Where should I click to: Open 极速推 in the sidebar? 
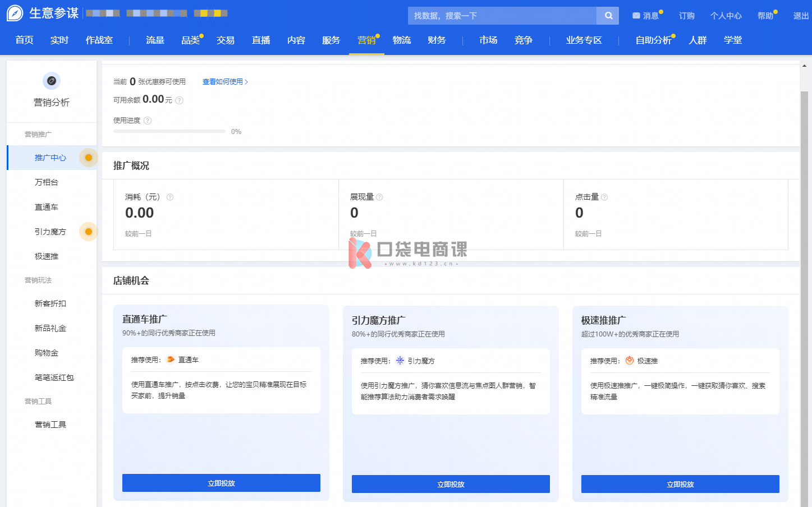47,256
